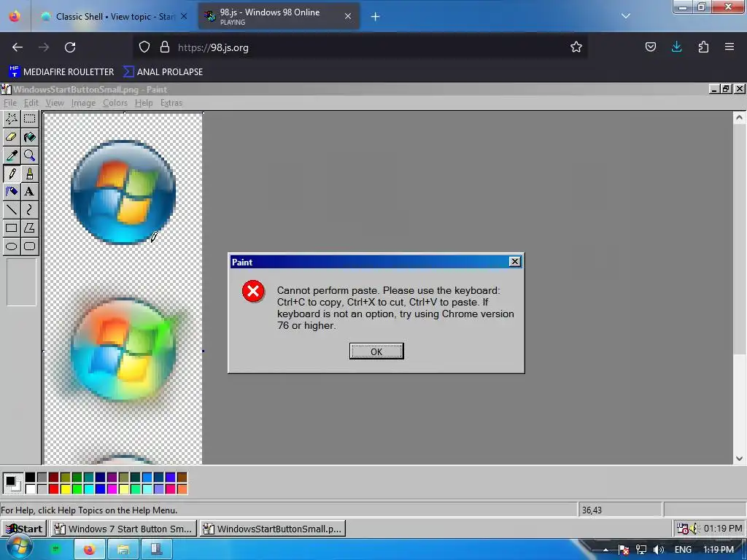The image size is (747, 560).
Task: Select the Magnifier tool
Action: point(29,155)
